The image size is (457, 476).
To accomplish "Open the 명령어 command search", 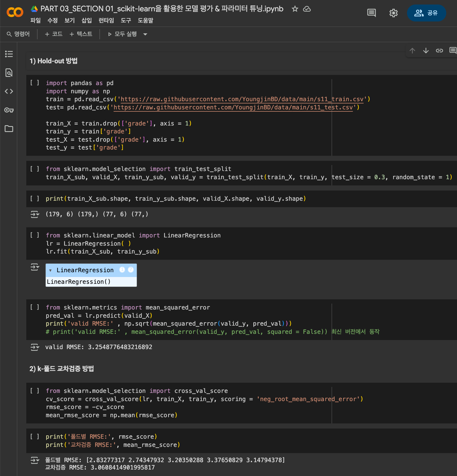I will click(18, 34).
